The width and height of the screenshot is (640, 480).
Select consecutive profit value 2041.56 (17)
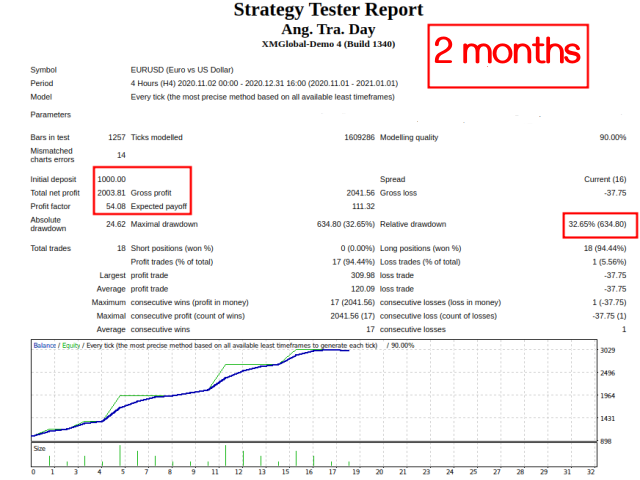coord(353,316)
